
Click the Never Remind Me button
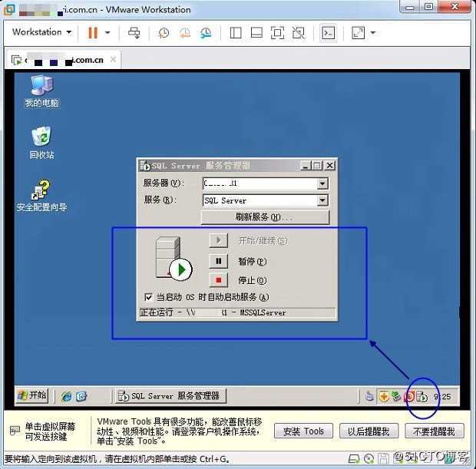435,431
